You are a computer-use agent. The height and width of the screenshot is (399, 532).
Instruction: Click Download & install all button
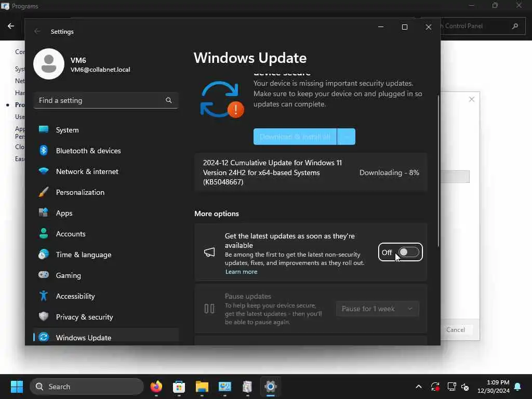(x=295, y=137)
